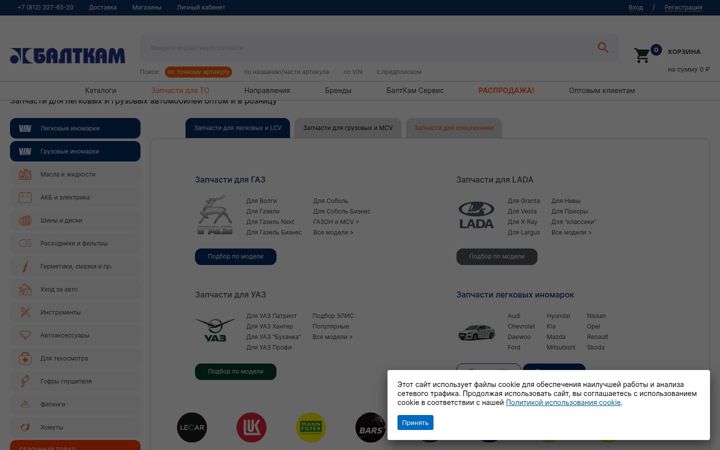Open the BARS brand logo
The image size is (720, 450).
coord(371,428)
